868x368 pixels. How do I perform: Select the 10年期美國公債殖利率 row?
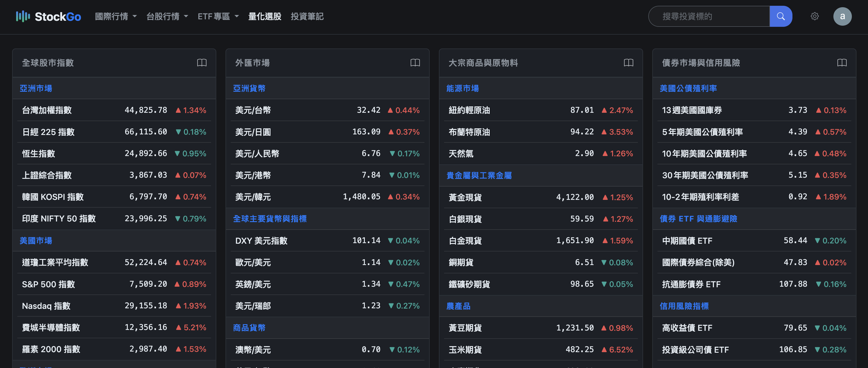(x=754, y=153)
